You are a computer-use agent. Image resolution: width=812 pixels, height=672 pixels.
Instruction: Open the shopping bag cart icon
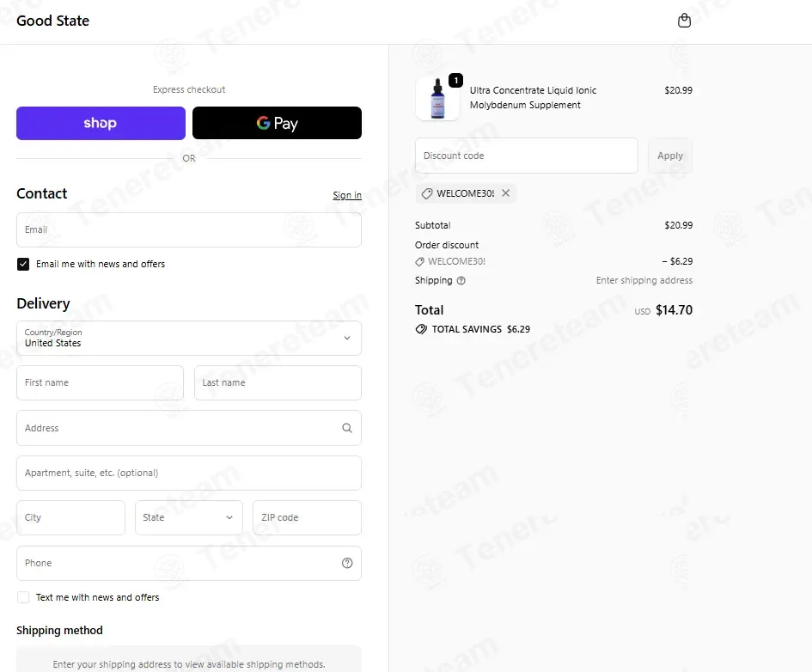pos(684,20)
